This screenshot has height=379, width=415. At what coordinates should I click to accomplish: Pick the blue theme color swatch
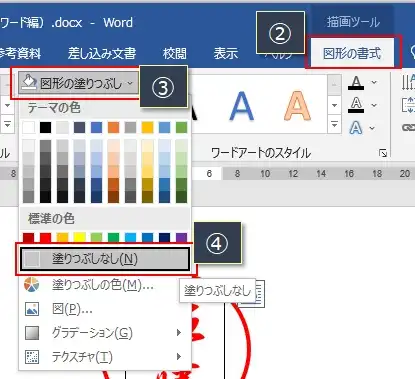(96, 127)
